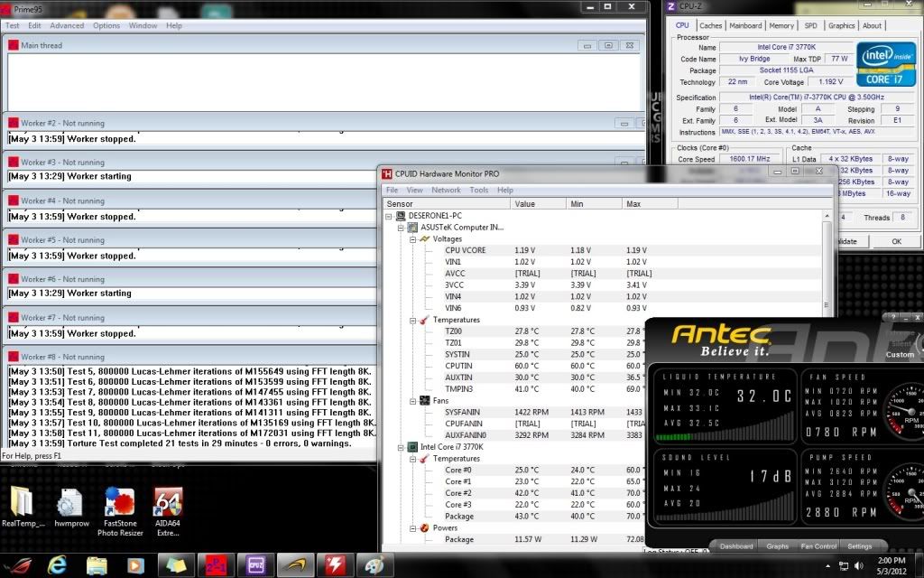
Task: Switch to the Graphics tab in CPU-Z
Action: click(x=841, y=25)
